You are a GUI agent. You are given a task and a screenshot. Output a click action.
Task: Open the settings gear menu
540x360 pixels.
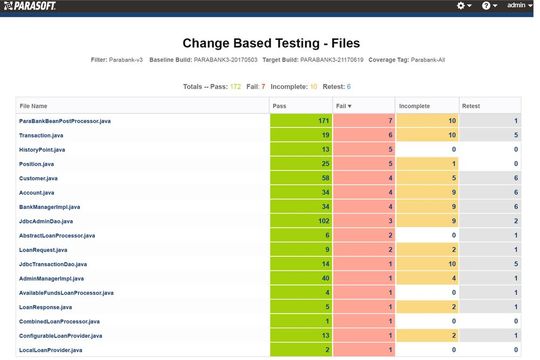point(464,6)
